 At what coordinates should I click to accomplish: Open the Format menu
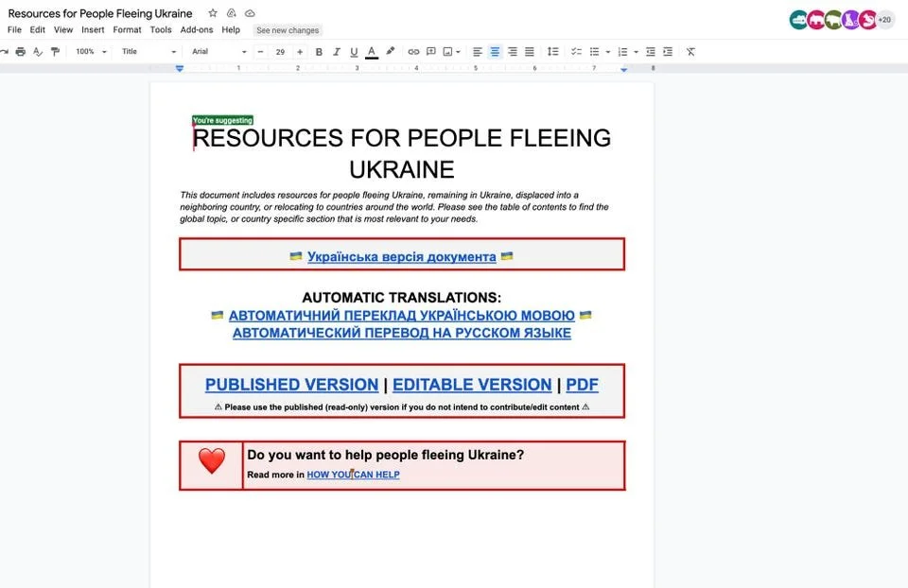tap(127, 29)
